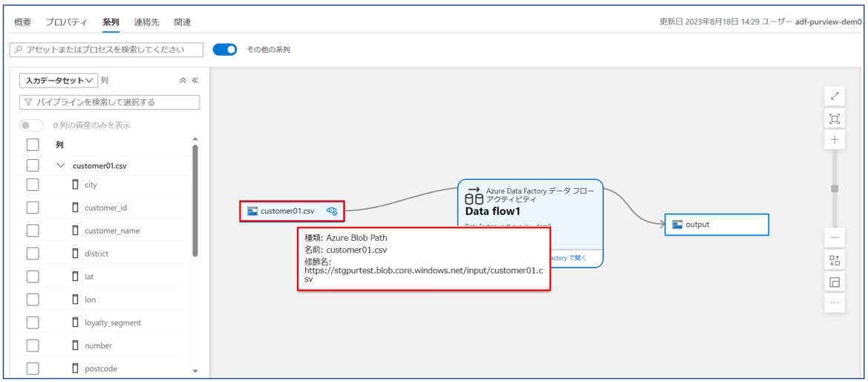Check the select-all 列 header checkbox

point(33,145)
